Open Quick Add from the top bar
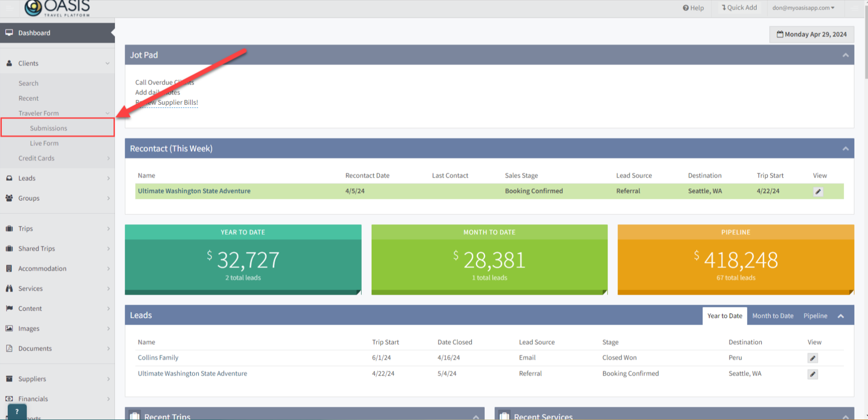This screenshot has width=868, height=420. tap(739, 8)
